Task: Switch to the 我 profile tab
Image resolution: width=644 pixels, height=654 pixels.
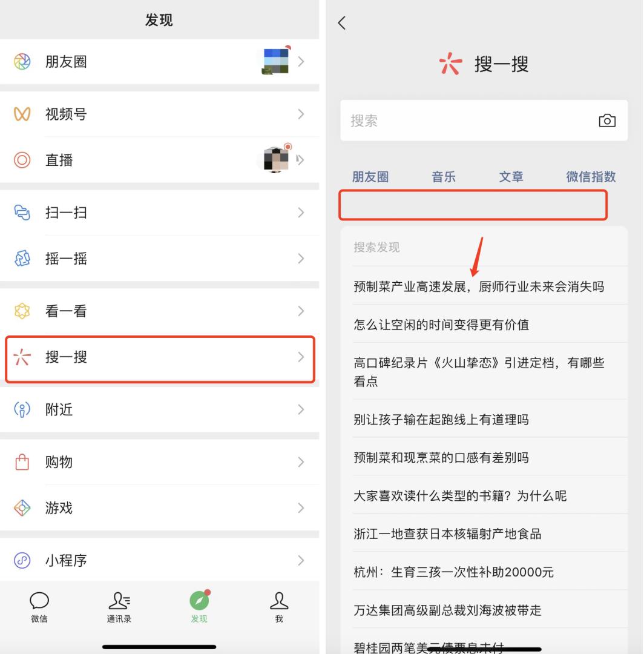Action: pos(279,607)
